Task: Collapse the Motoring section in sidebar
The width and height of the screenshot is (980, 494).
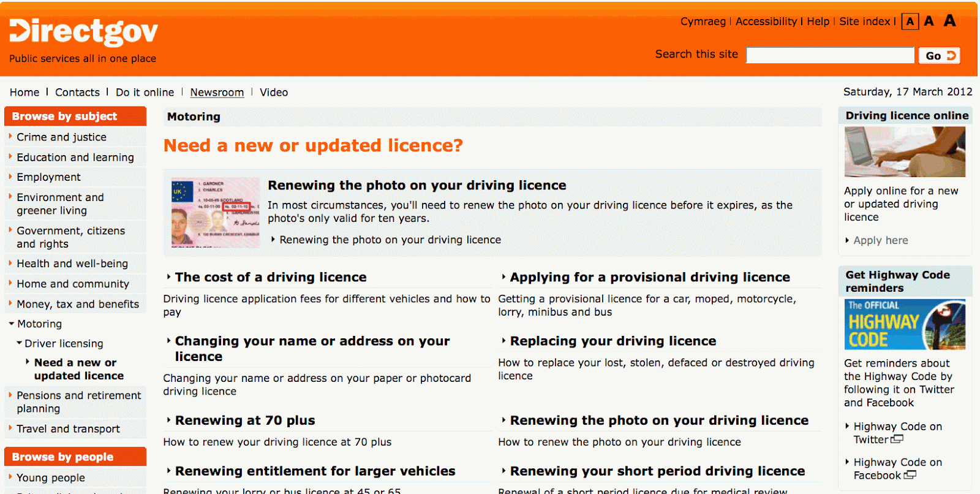Action: [39, 324]
